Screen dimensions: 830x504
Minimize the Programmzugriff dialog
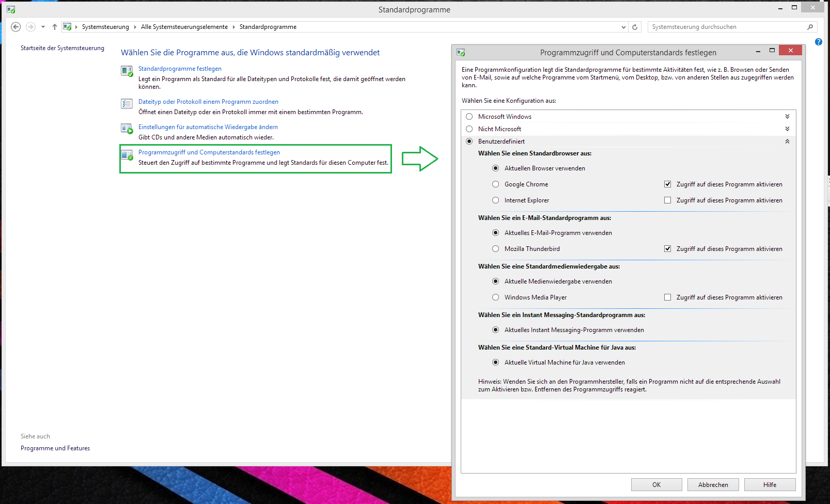click(x=758, y=51)
